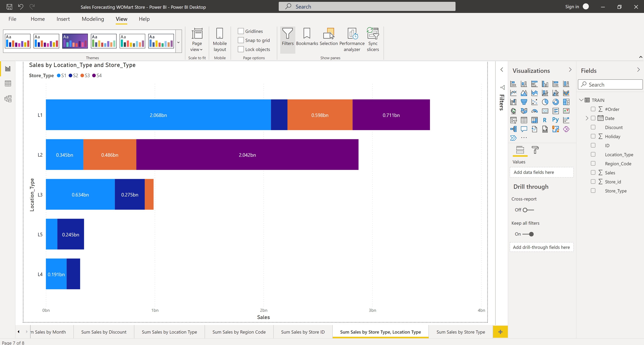The image size is (644, 345).
Task: Collapse the TRAIN table in Fields pane
Action: point(581,100)
